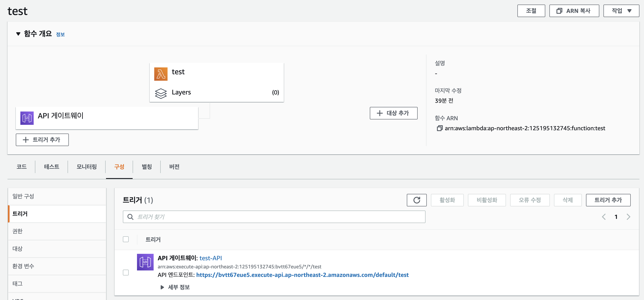Click the API Gateway icon in function overview

tap(27, 118)
